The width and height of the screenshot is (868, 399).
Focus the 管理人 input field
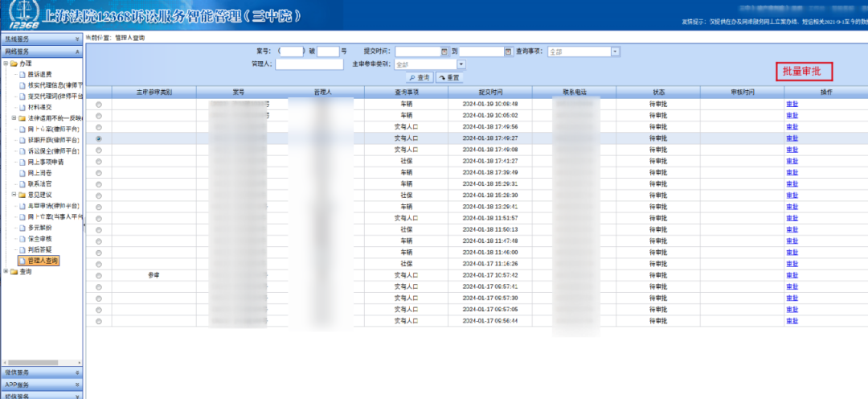click(x=309, y=64)
